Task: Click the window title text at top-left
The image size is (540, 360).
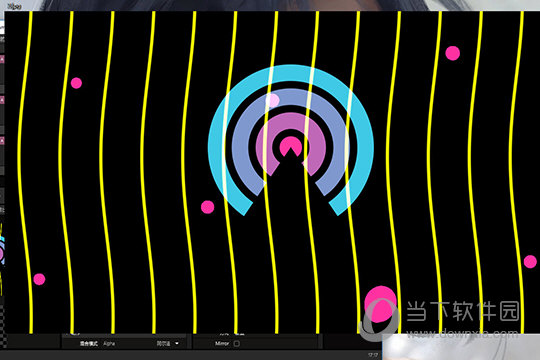Action: 14,6
